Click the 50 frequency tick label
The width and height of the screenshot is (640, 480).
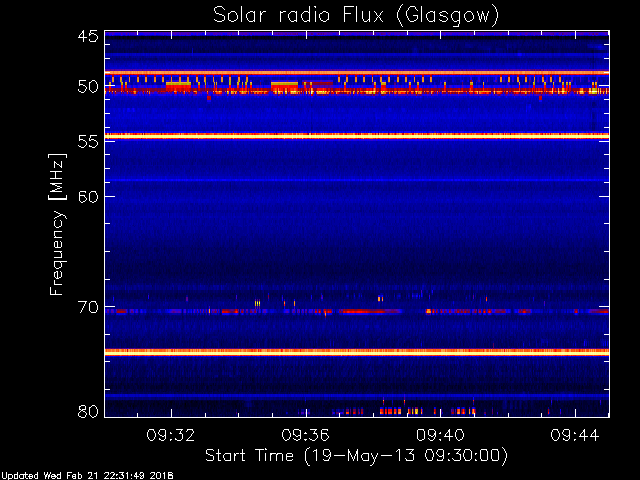coord(89,87)
